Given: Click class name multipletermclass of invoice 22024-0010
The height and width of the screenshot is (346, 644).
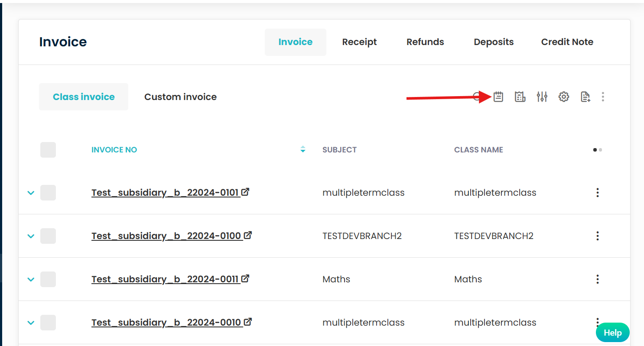Looking at the screenshot, I should coord(495,323).
